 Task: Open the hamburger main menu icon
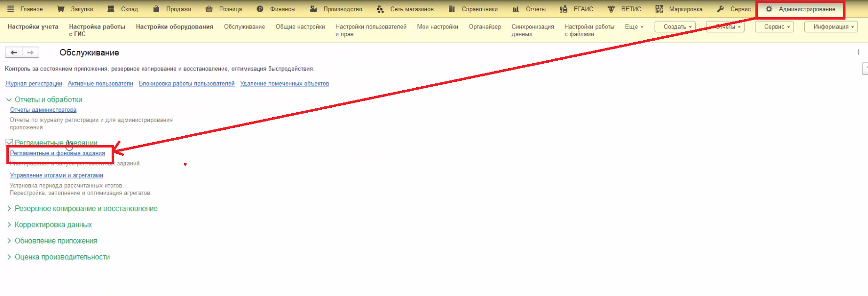10,9
